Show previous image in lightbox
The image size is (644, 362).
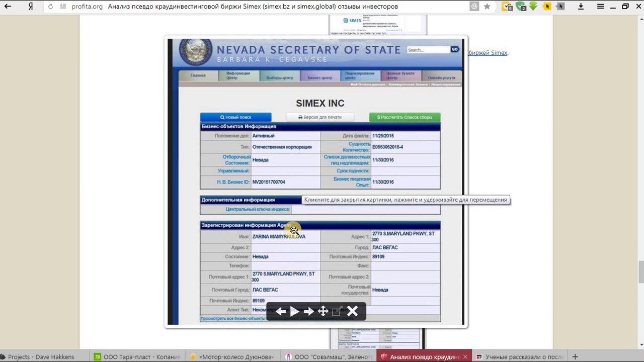point(281,311)
